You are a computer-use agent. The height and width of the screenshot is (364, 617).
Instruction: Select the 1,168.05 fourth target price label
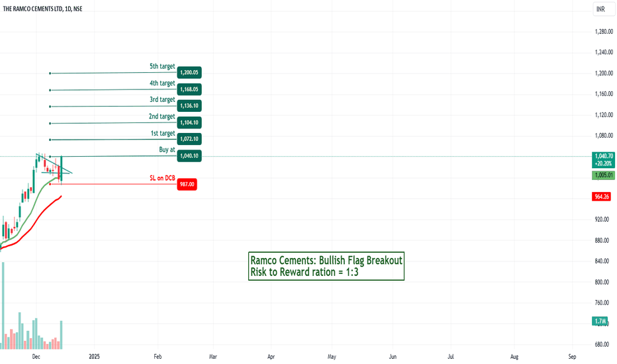[189, 89]
